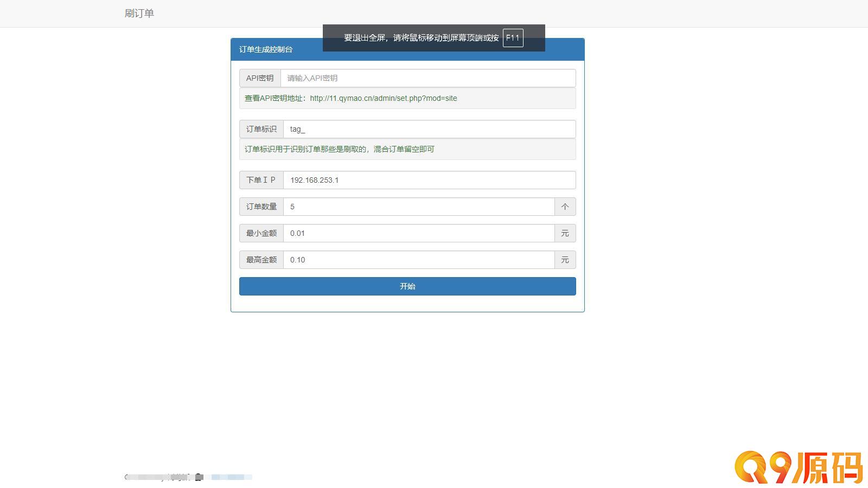The image size is (868, 488).
Task: Click the 订单标识用于识别订单 hint text
Action: 340,149
